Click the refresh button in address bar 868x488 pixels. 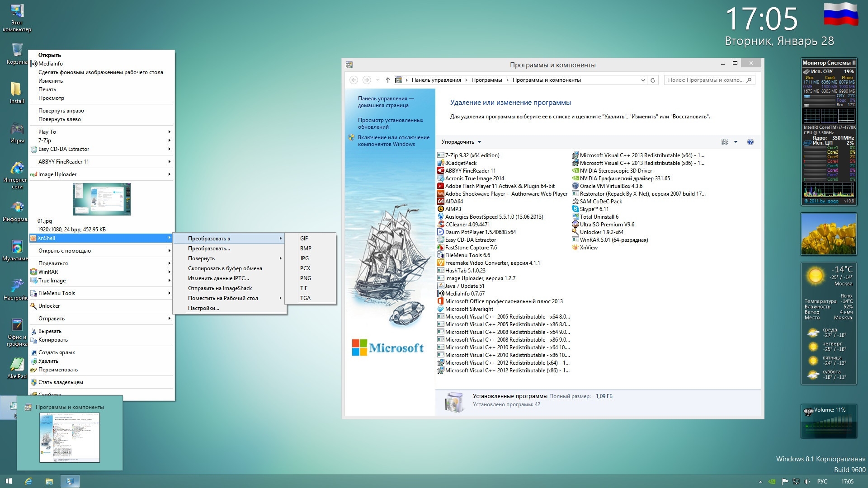pos(653,80)
